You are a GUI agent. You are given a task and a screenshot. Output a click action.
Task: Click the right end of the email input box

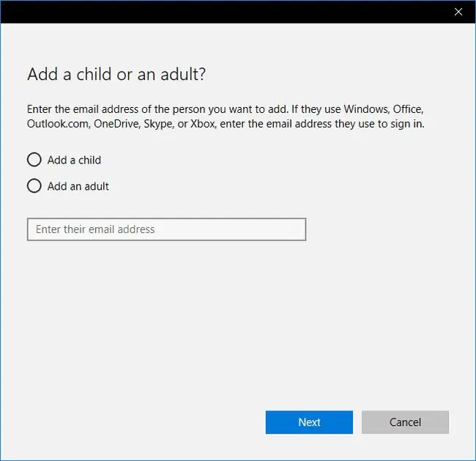[x=297, y=229]
